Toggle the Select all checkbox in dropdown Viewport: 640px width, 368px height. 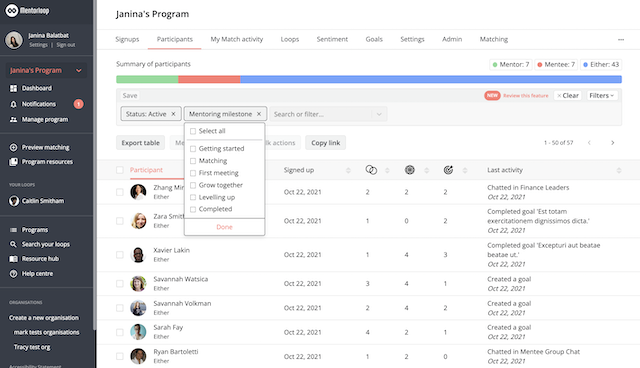[193, 131]
